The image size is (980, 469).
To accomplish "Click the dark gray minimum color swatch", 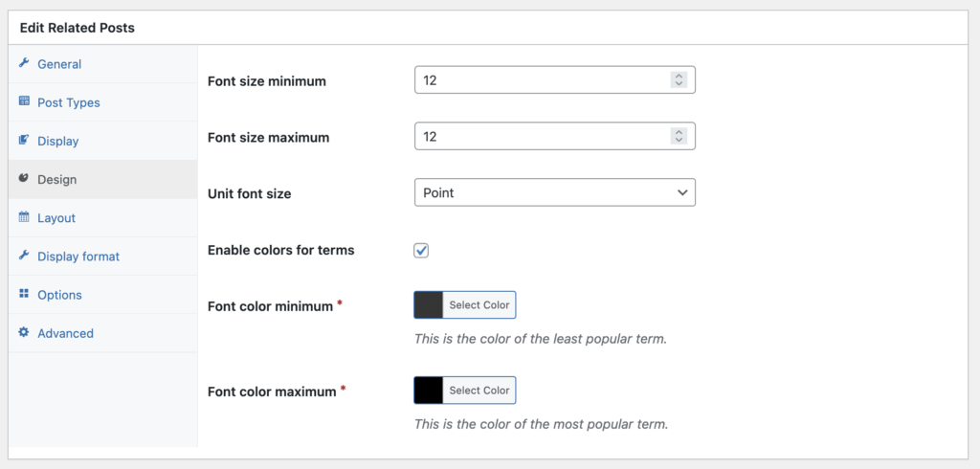I will pos(429,305).
